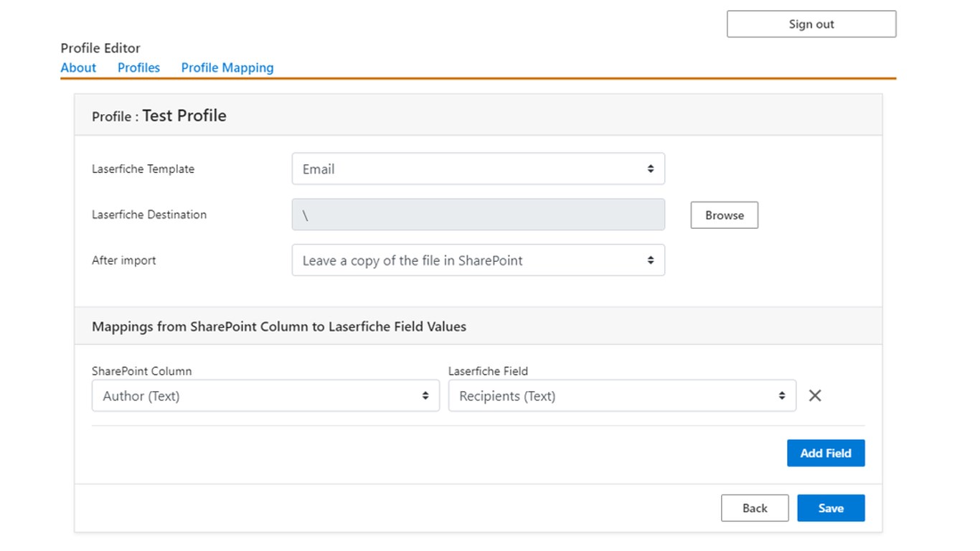The height and width of the screenshot is (551, 980).
Task: Browse for a Laserfiche destination folder
Action: [x=724, y=215]
